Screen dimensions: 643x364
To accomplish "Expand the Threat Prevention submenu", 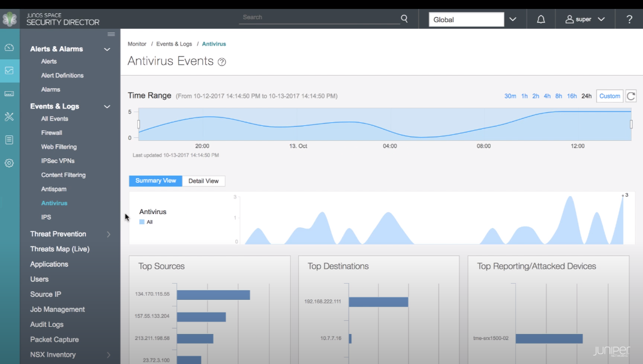I will point(109,234).
